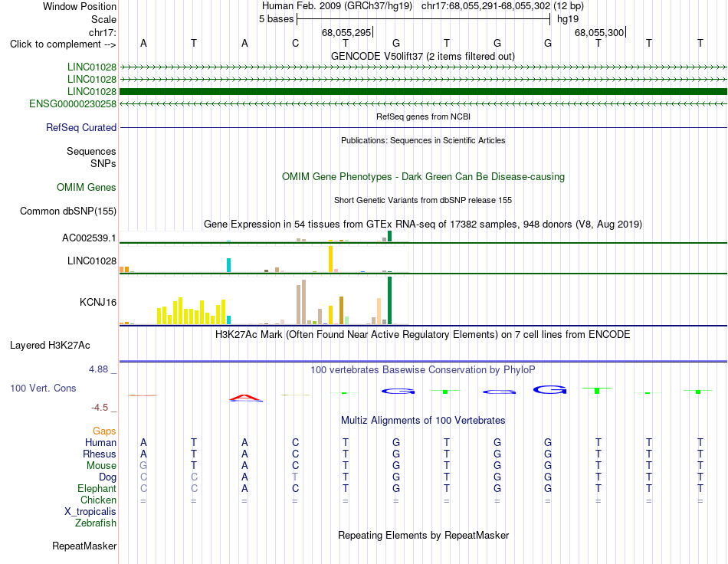This screenshot has height=564, width=728.
Task: Click the SNPs track label
Action: click(x=103, y=163)
